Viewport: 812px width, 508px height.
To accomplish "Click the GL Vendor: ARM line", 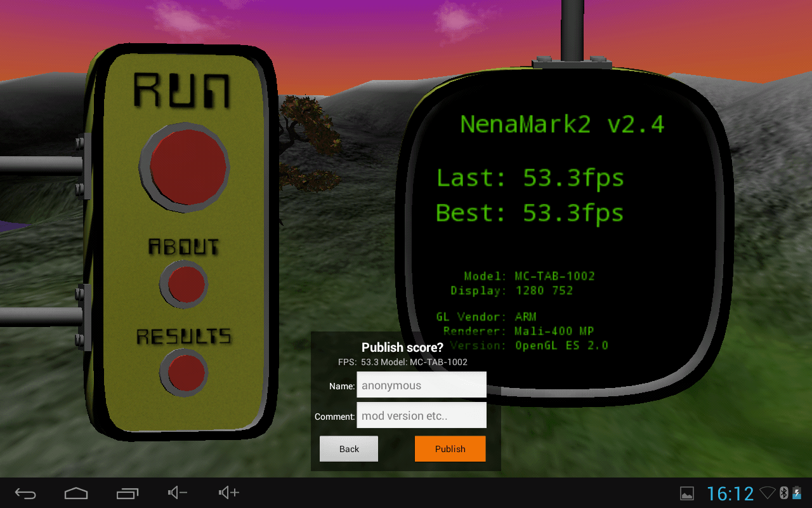I will coord(487,317).
